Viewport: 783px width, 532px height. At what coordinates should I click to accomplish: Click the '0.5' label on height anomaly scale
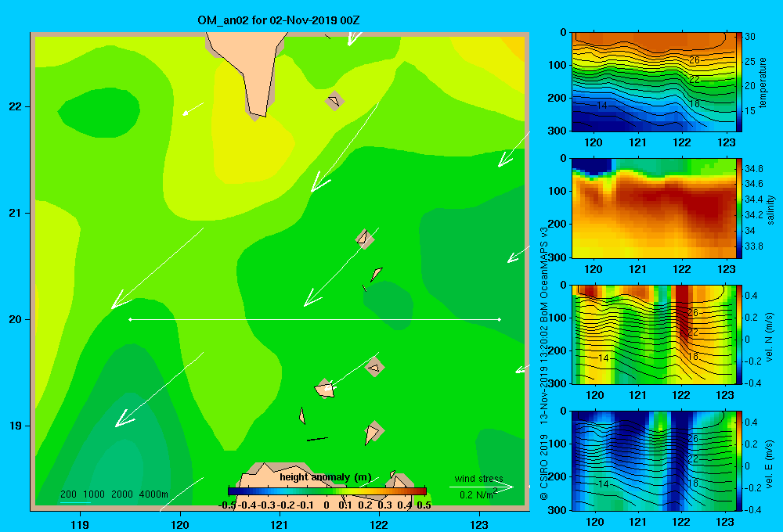pos(424,505)
